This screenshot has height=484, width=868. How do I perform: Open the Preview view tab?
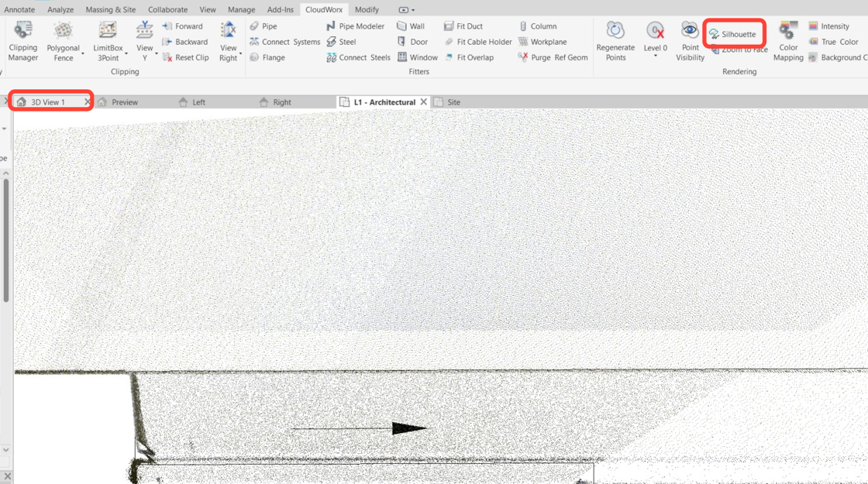[124, 101]
